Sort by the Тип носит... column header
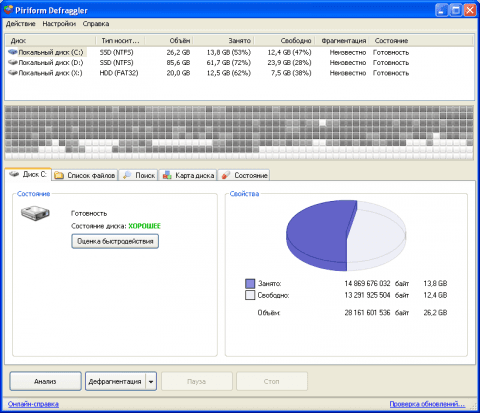 120,41
